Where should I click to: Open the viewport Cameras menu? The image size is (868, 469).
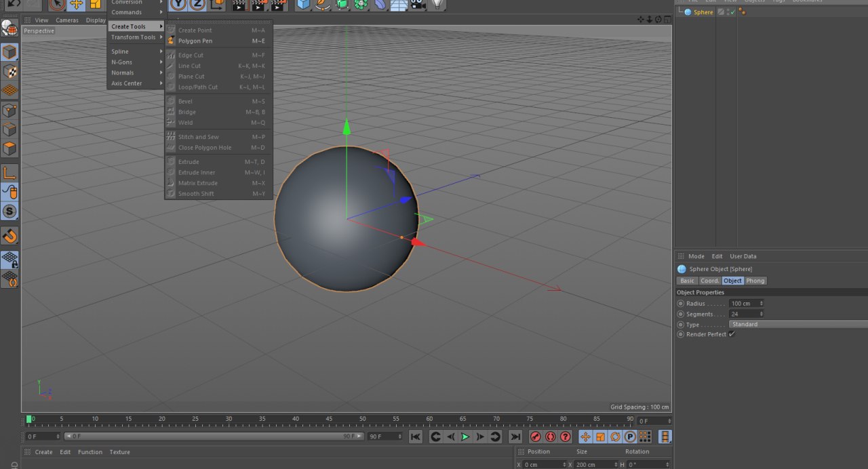pyautogui.click(x=67, y=20)
